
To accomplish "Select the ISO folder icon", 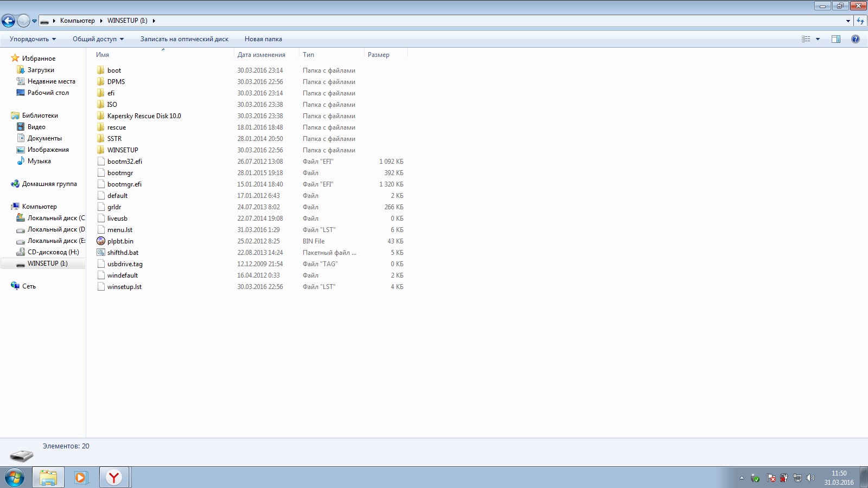I will [101, 105].
